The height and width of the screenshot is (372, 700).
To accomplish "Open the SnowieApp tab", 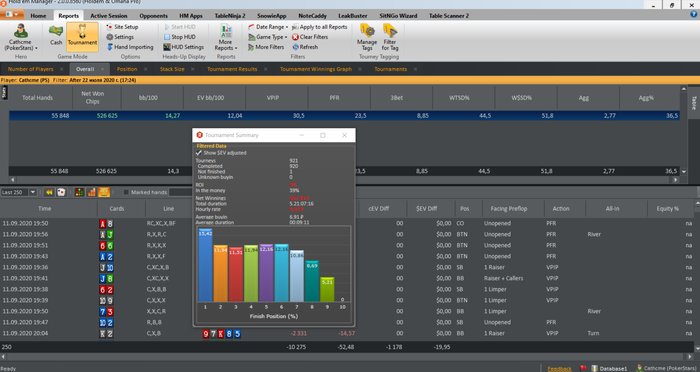I will [272, 16].
